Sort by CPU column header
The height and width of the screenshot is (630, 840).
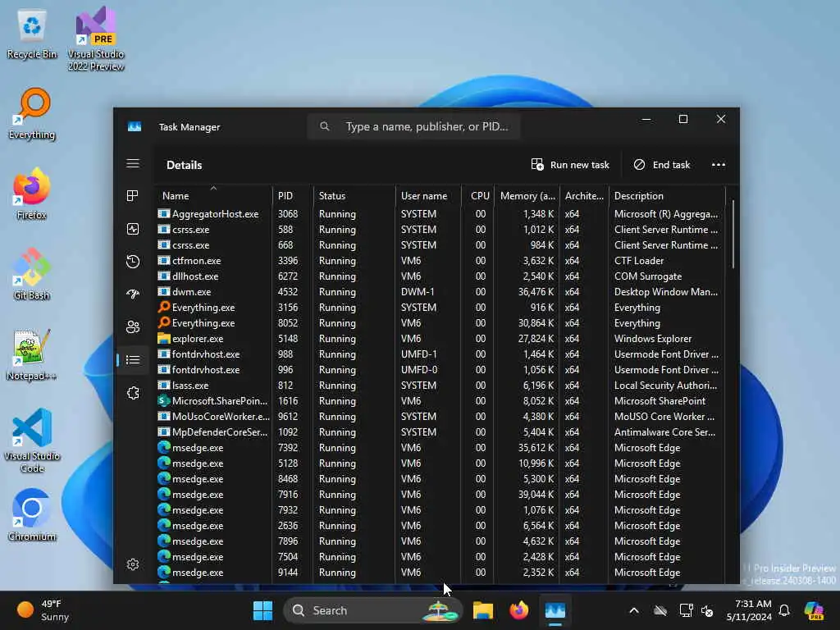(x=478, y=195)
